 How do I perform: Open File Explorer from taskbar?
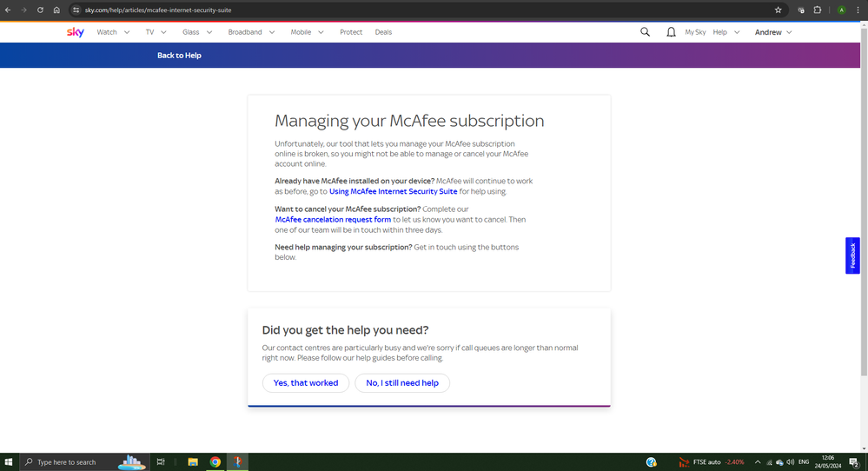(193, 462)
